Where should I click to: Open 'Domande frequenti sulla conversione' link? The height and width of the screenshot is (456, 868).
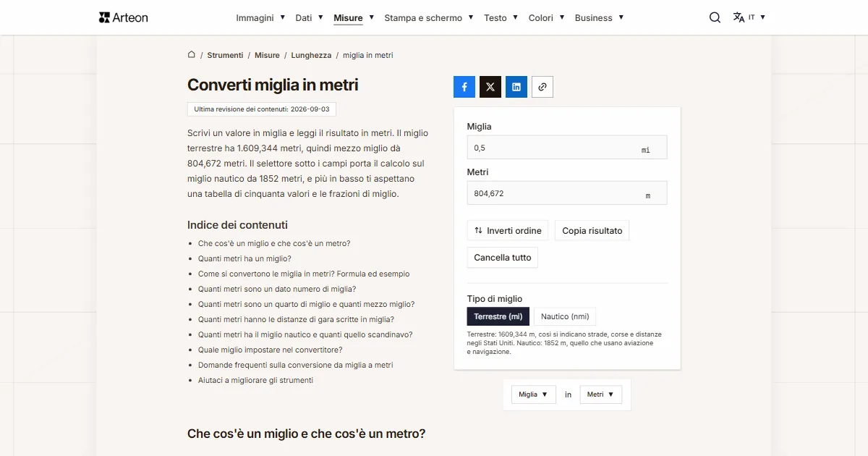[296, 365]
